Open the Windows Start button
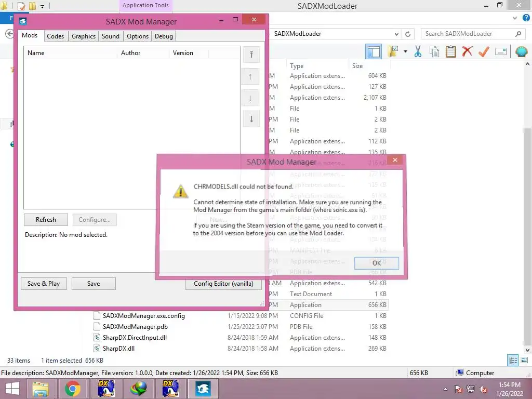The image size is (532, 399). [12, 389]
